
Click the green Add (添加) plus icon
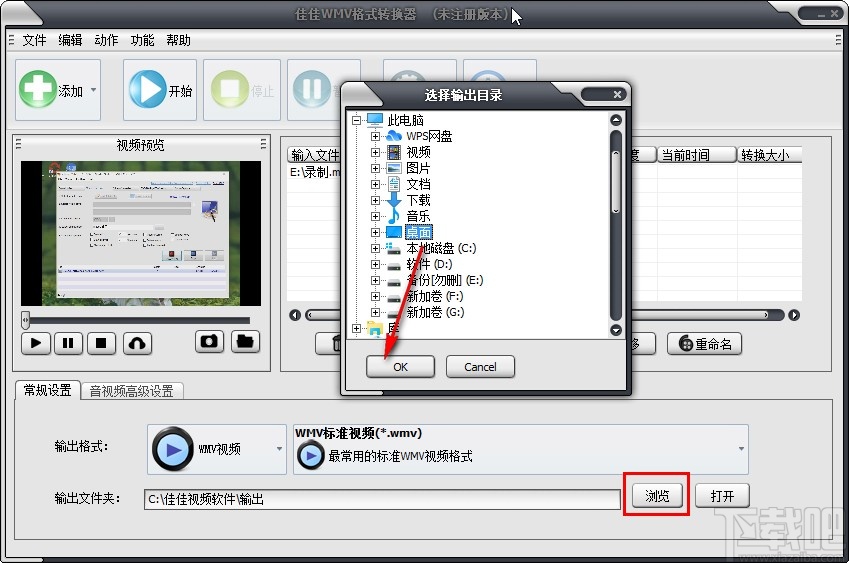(x=38, y=89)
